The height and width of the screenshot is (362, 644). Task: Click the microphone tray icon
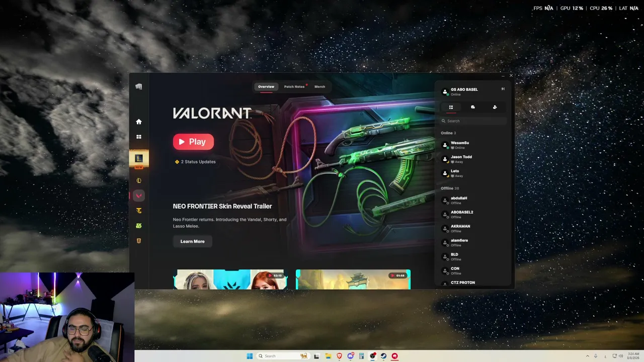tap(596, 356)
